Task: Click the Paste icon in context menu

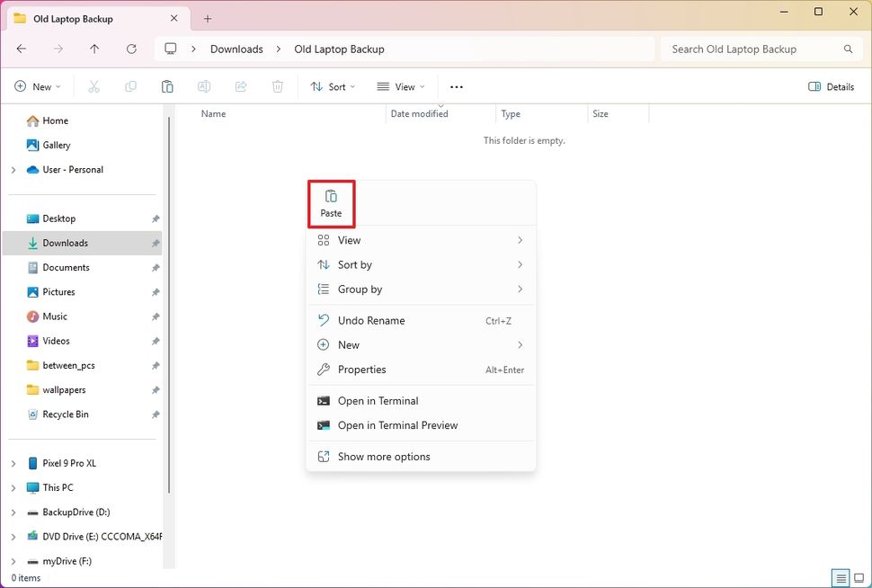Action: 331,202
